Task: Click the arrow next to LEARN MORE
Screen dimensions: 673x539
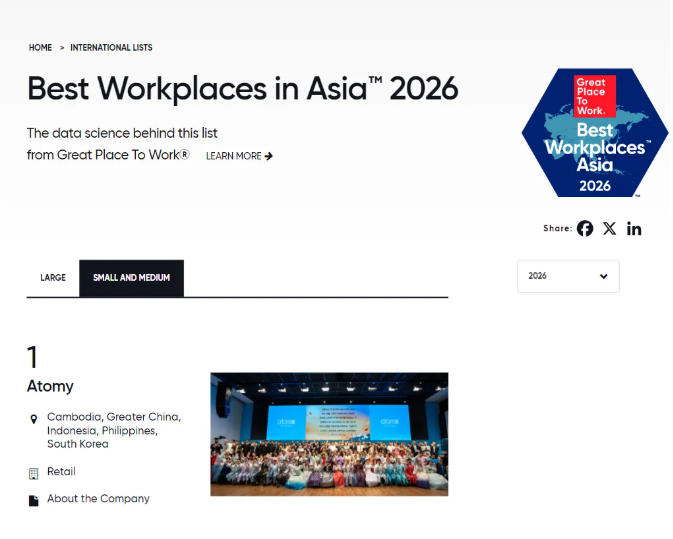Action: click(x=269, y=156)
